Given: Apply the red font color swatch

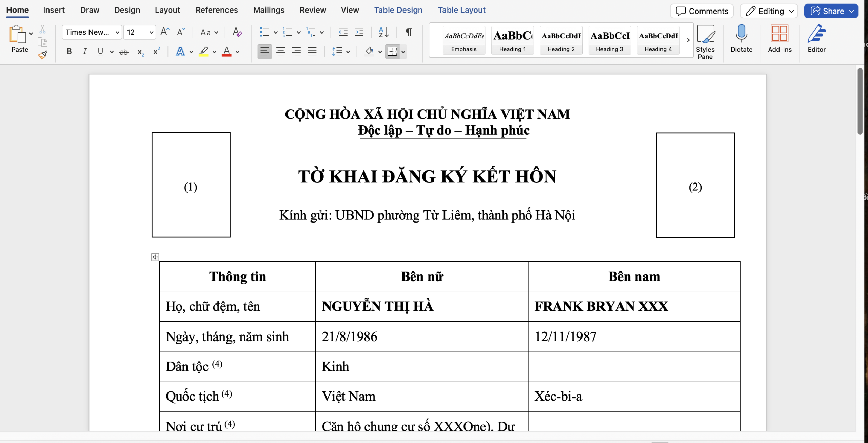Looking at the screenshot, I should tap(226, 52).
